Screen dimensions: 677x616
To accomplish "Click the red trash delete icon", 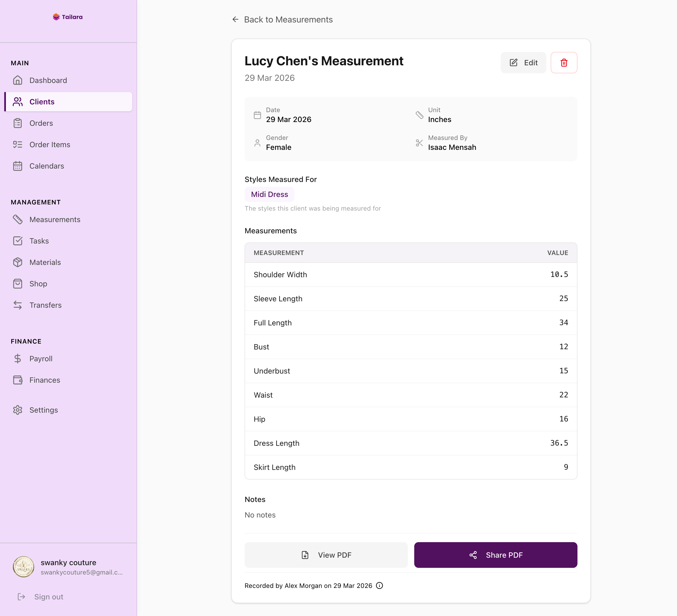I will (x=564, y=62).
